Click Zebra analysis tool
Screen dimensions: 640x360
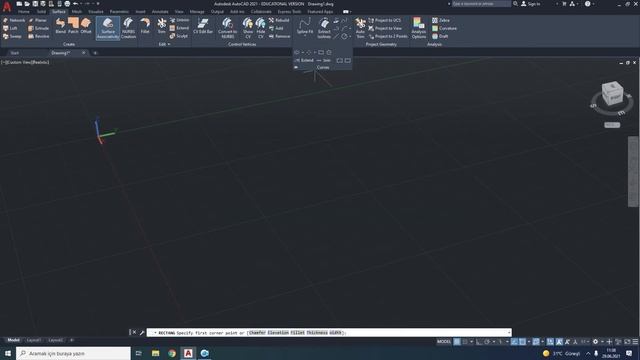[x=441, y=20]
